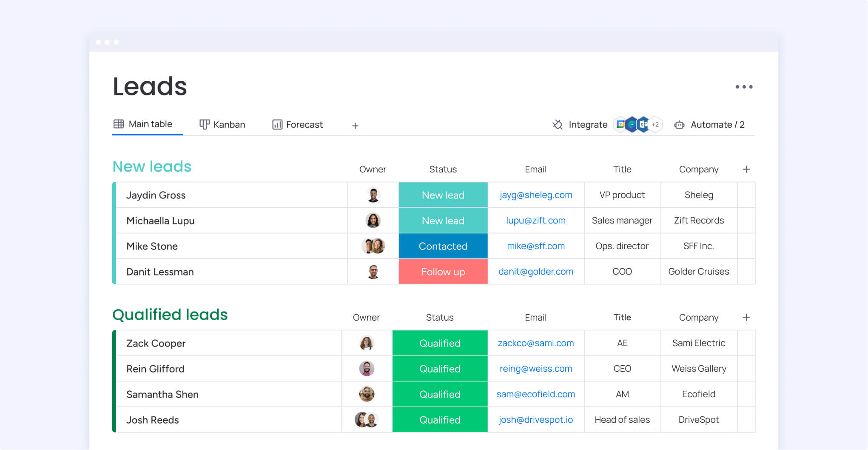Open the board options three-dot menu
Viewport: 868px width, 450px height.
(744, 86)
